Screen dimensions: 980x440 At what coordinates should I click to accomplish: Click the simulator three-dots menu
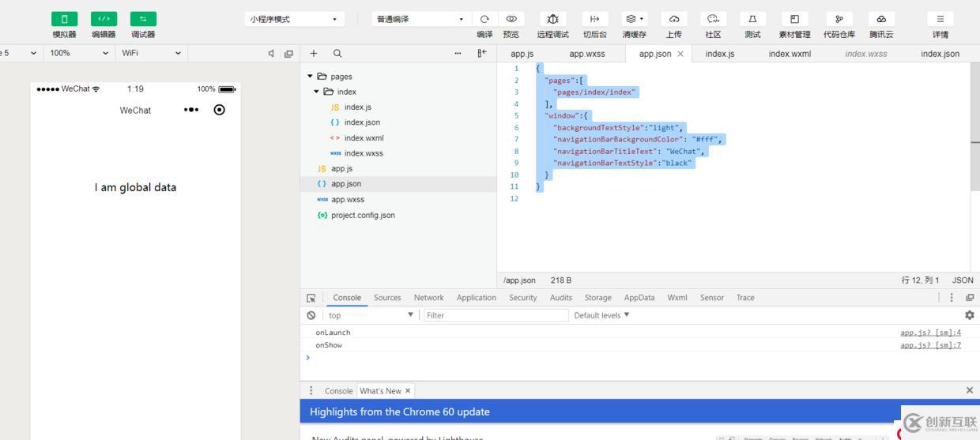point(191,110)
